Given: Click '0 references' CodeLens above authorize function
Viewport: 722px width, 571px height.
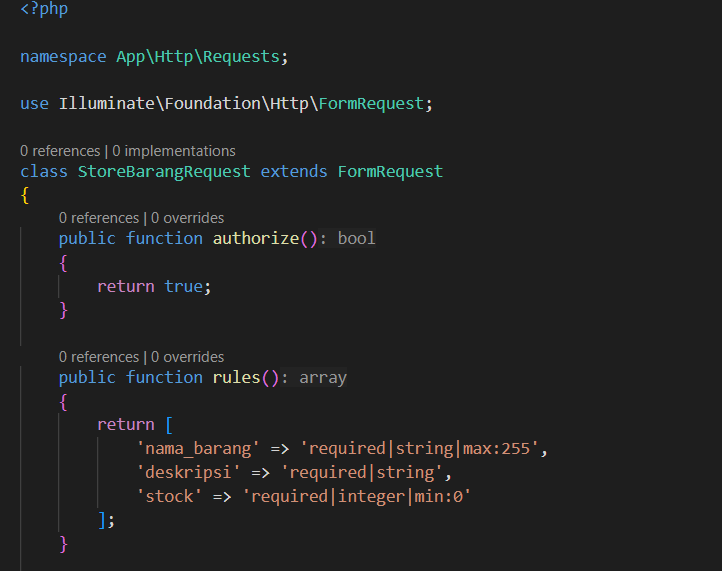Looking at the screenshot, I should [98, 218].
